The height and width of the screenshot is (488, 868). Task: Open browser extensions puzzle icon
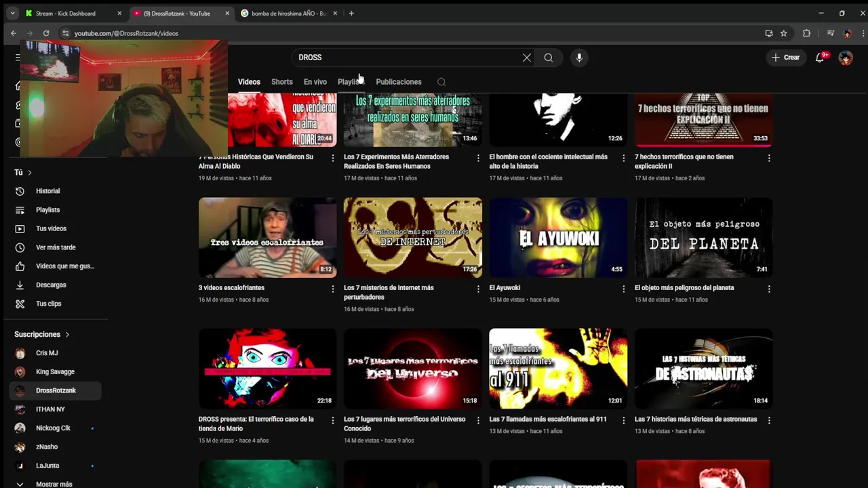click(806, 33)
